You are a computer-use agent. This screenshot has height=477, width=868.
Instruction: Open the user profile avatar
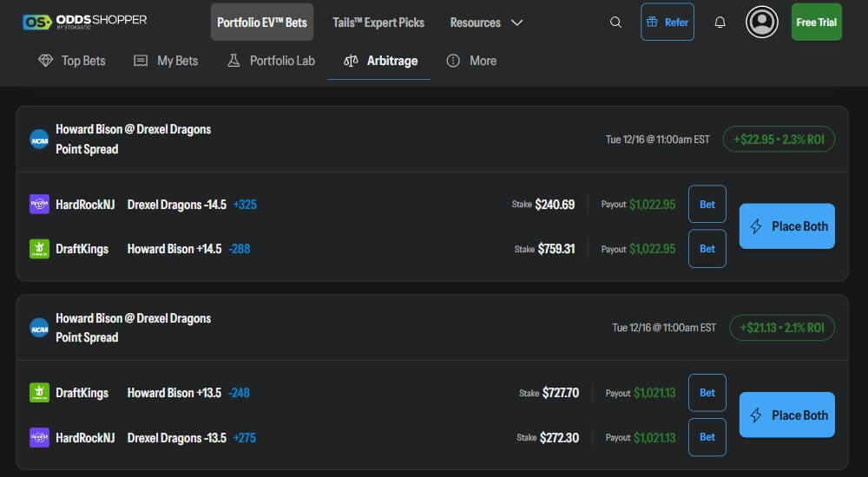762,23
